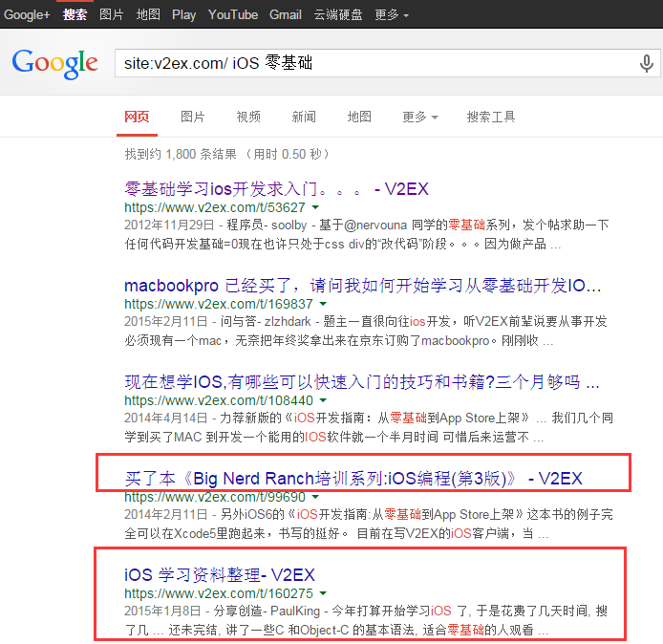The height and width of the screenshot is (644, 663).
Task: Open result iOS 学习资料整理- V2EX
Action: click(x=220, y=575)
